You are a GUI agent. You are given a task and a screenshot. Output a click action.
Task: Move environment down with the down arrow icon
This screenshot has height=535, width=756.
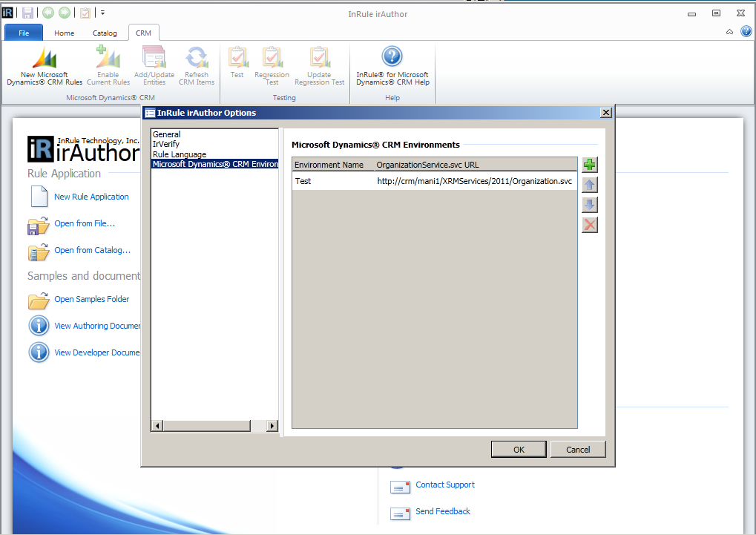[589, 204]
